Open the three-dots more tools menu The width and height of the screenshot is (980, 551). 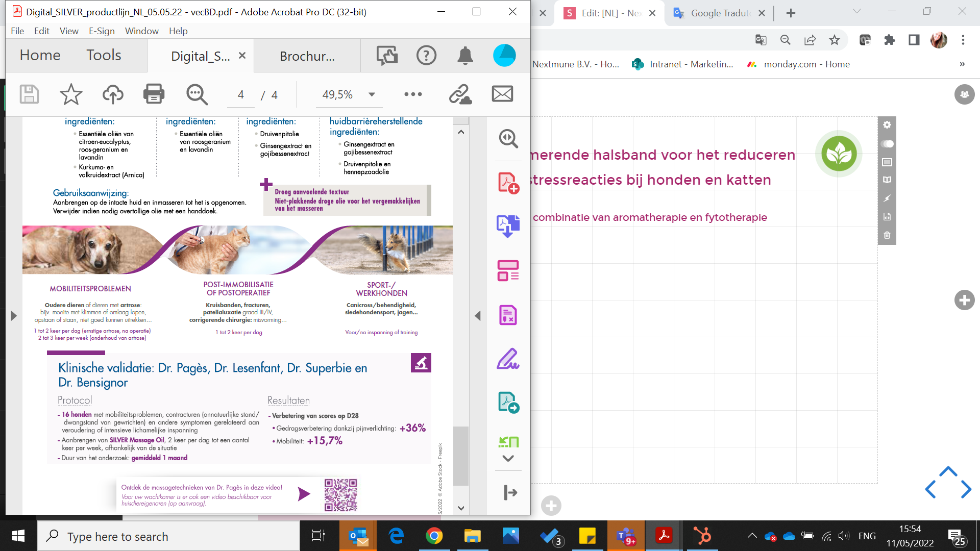(x=413, y=94)
